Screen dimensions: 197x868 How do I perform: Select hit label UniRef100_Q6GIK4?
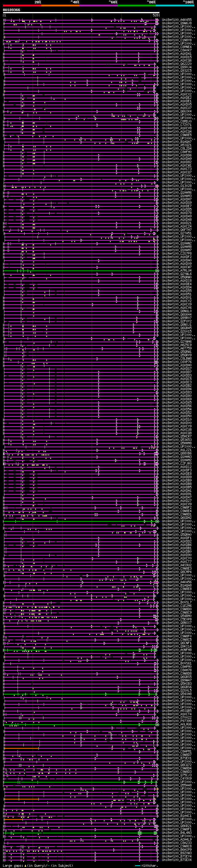(177, 111)
